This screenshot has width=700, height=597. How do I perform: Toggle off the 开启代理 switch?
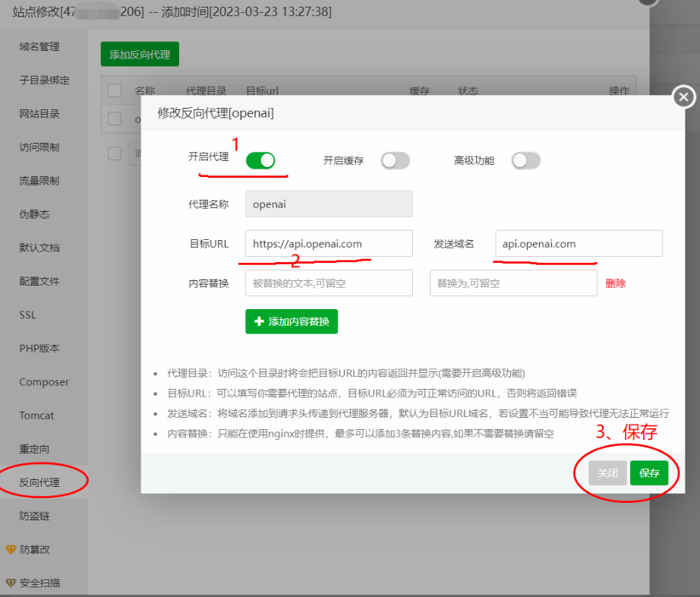(262, 160)
